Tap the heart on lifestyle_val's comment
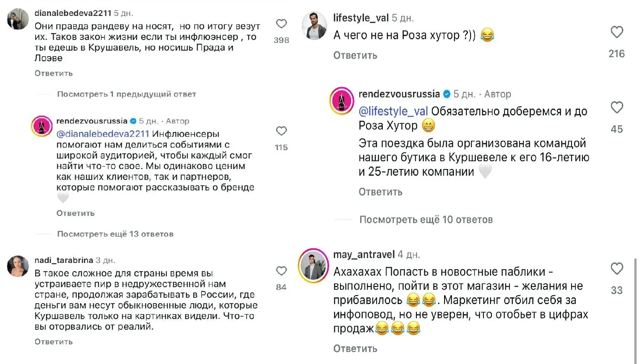The height and width of the screenshot is (364, 642). pos(616,32)
